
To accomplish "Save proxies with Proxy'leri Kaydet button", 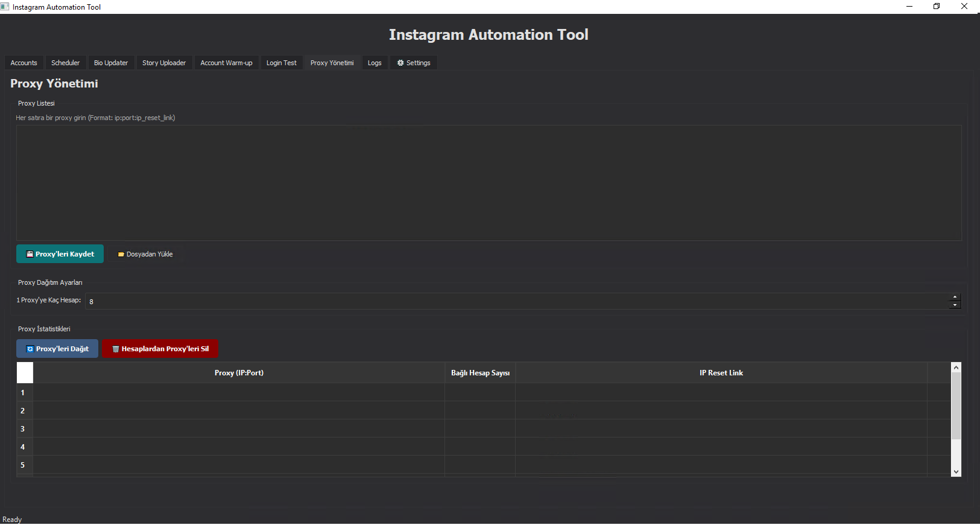I will click(60, 254).
